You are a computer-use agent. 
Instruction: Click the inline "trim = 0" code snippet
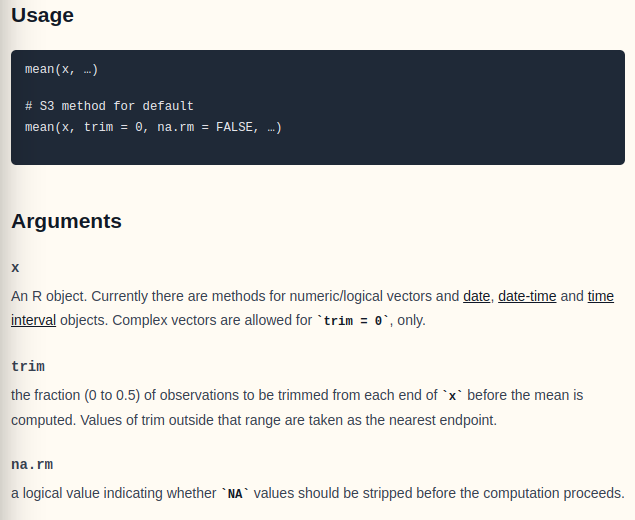[355, 322]
